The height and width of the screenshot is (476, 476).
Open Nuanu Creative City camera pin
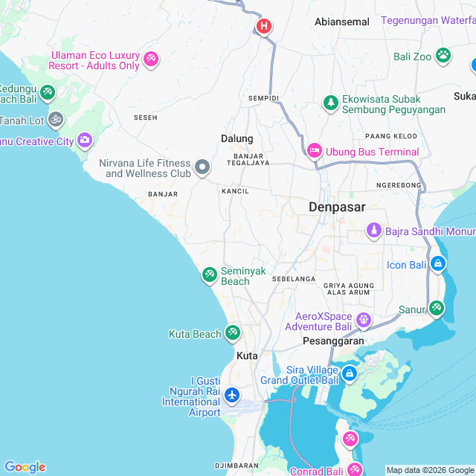point(85,141)
